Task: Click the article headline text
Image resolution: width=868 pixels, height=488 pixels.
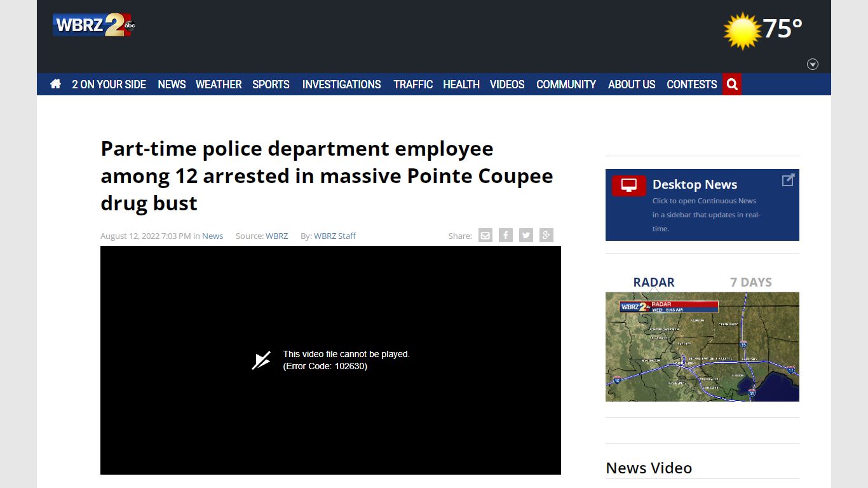Action: [x=327, y=175]
